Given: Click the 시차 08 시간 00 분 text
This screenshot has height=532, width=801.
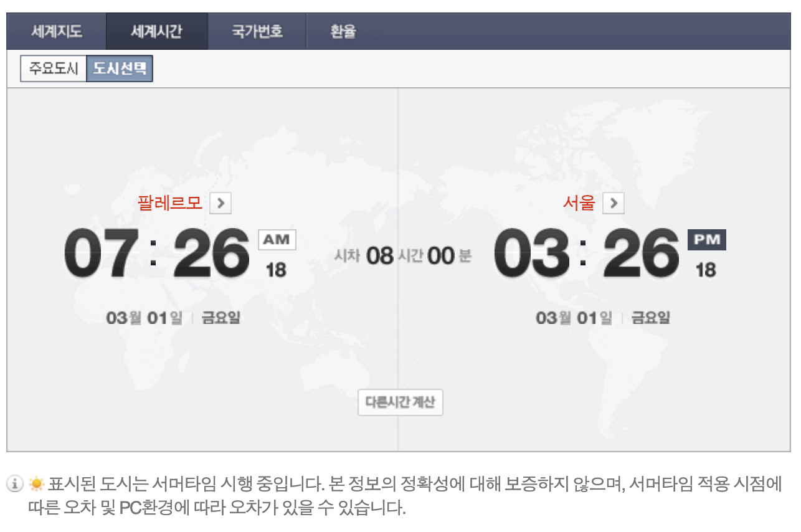Looking at the screenshot, I should coord(403,255).
